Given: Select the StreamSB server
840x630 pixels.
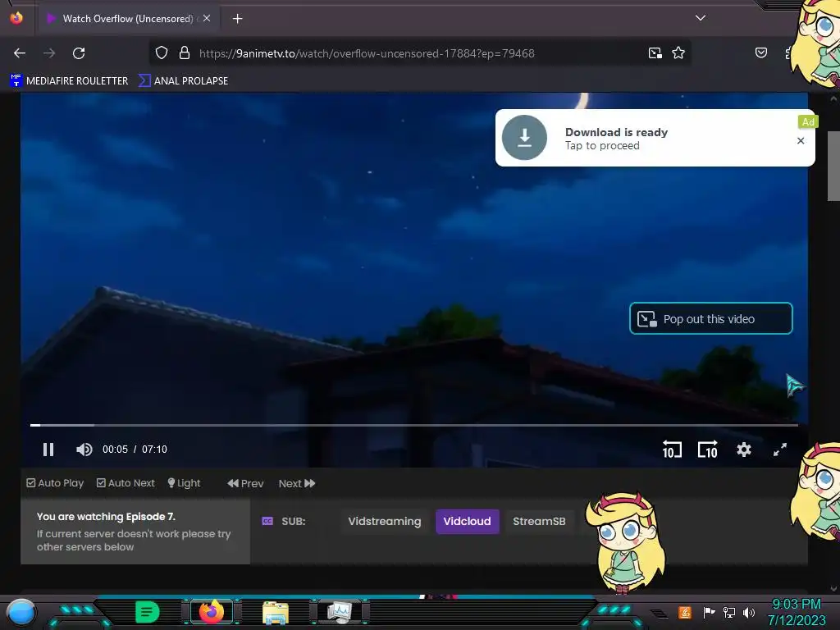Looking at the screenshot, I should 539,521.
